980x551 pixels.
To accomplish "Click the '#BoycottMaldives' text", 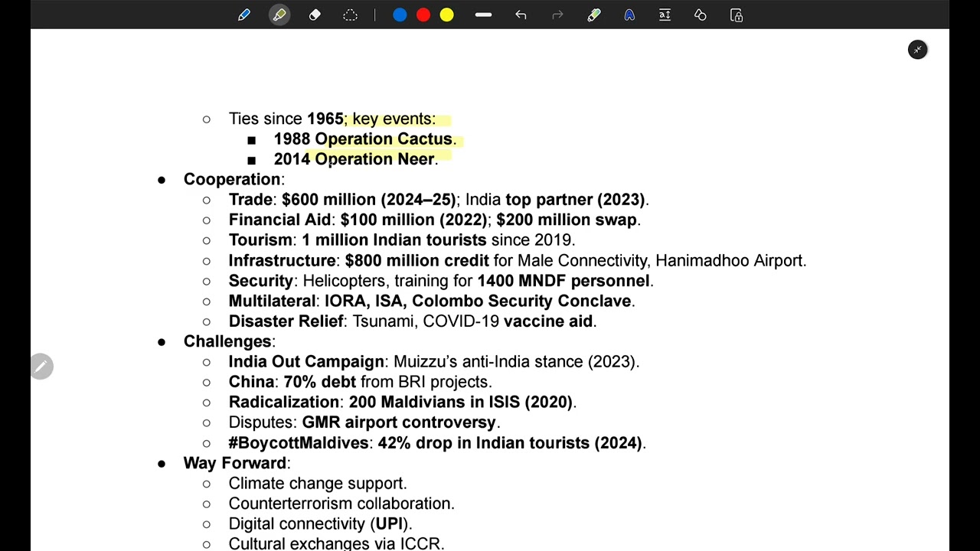I will coord(299,443).
